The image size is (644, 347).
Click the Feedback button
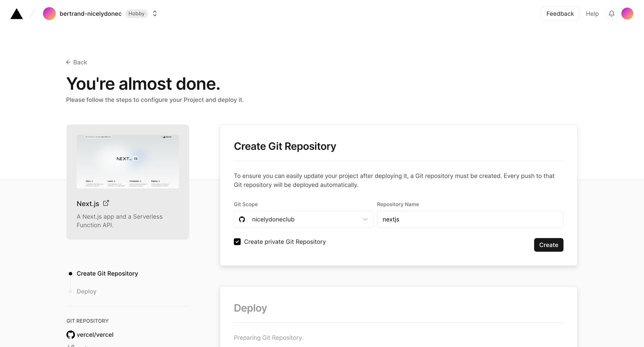click(560, 14)
